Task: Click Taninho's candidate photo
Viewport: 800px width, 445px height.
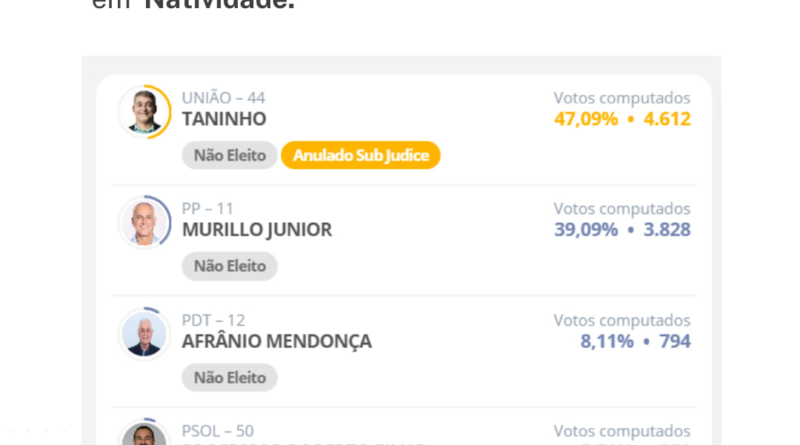Action: pos(144,111)
